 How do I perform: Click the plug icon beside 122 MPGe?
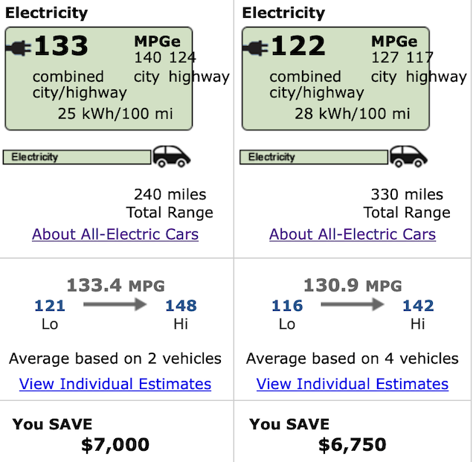click(256, 48)
